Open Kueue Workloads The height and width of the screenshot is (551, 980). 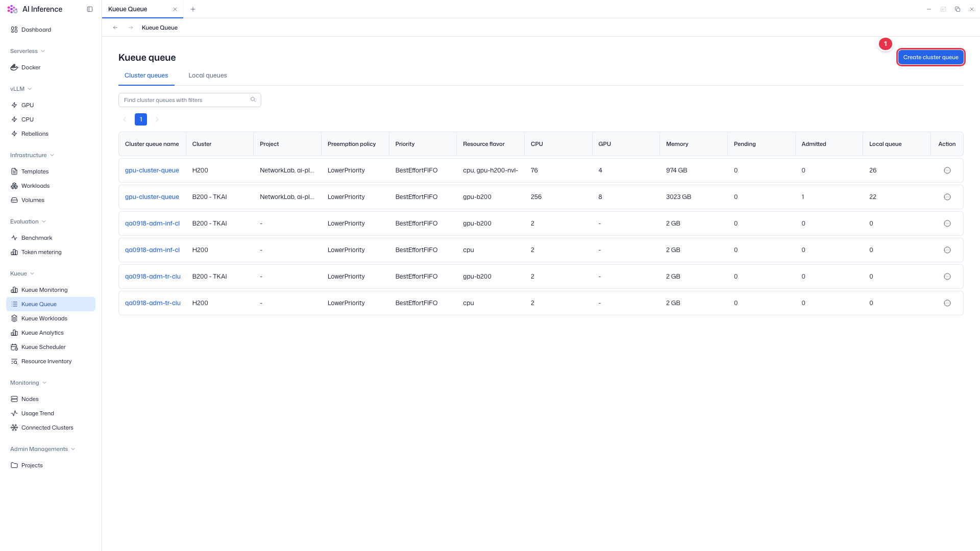pos(51,318)
